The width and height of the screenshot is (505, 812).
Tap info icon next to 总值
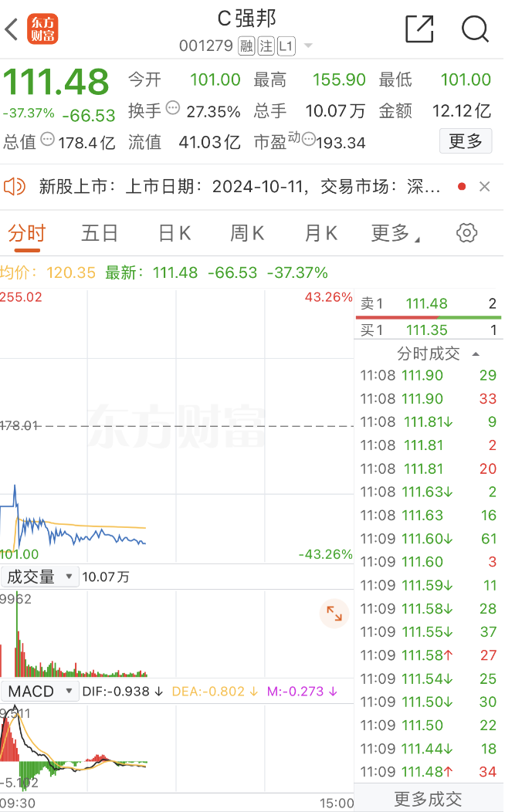48,140
